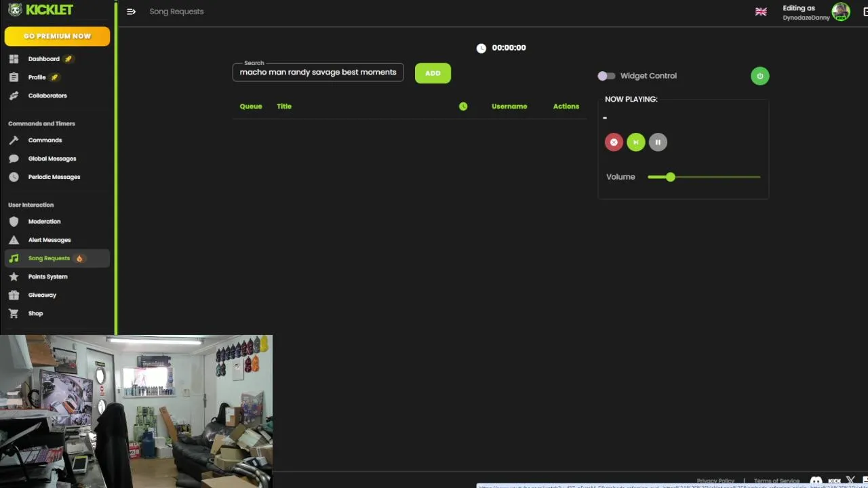
Task: Click the Volume slider handle
Action: [x=671, y=177]
